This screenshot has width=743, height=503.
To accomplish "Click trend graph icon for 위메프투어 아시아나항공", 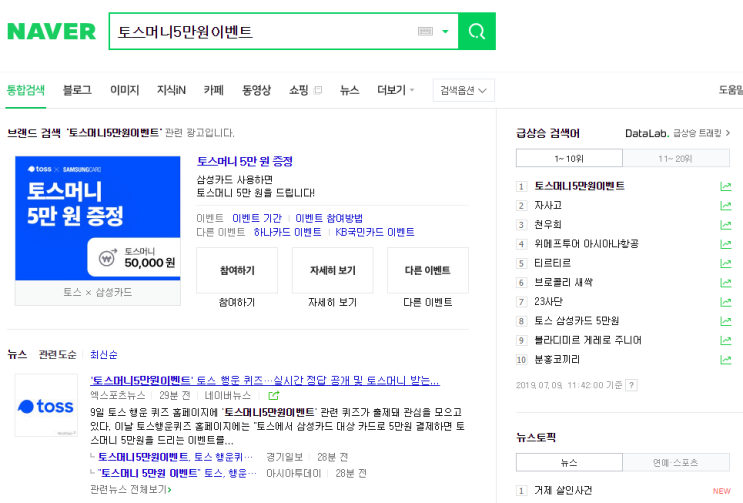I will tap(725, 244).
